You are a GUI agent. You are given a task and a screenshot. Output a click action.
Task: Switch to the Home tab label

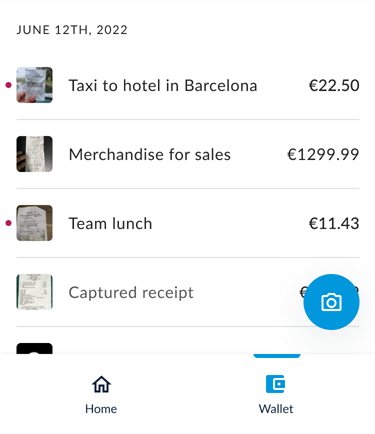point(101,409)
